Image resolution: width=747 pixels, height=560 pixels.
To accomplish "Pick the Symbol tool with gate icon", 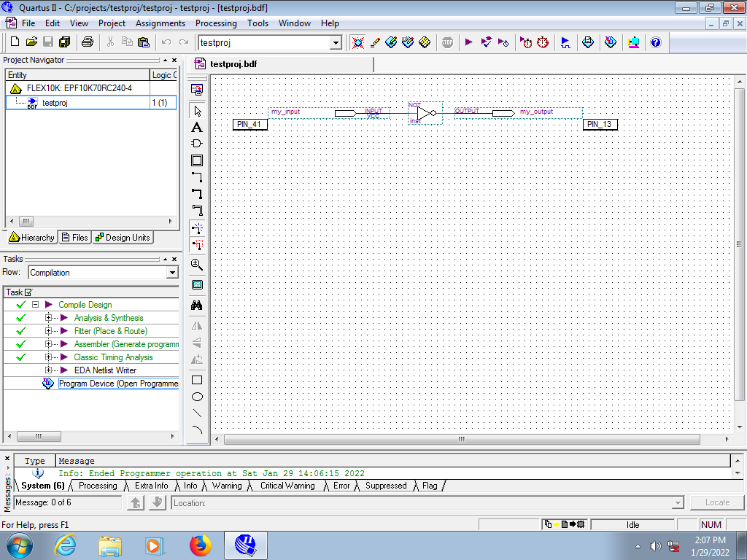I will 197,144.
